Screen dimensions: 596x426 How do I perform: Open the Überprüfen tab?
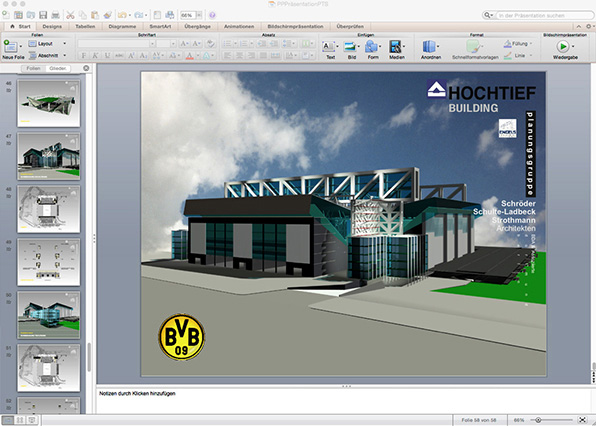tap(350, 26)
